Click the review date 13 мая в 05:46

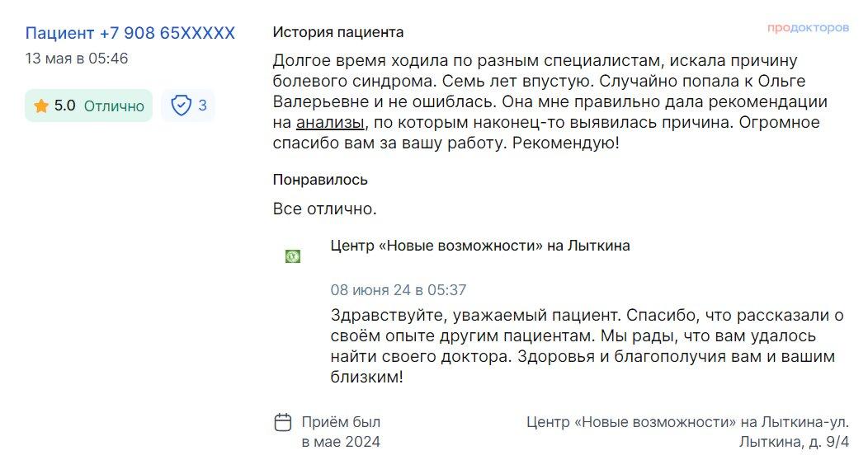(77, 59)
